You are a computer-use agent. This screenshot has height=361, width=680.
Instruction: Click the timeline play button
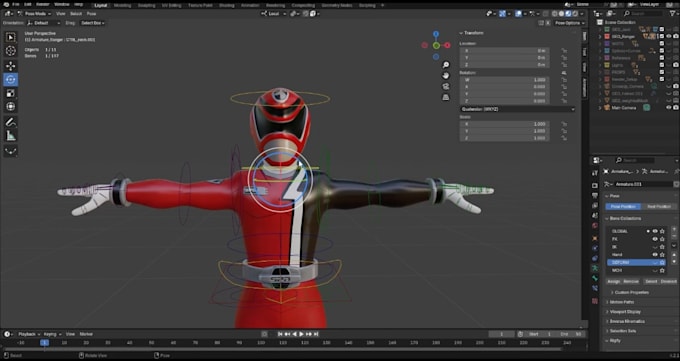(301, 334)
